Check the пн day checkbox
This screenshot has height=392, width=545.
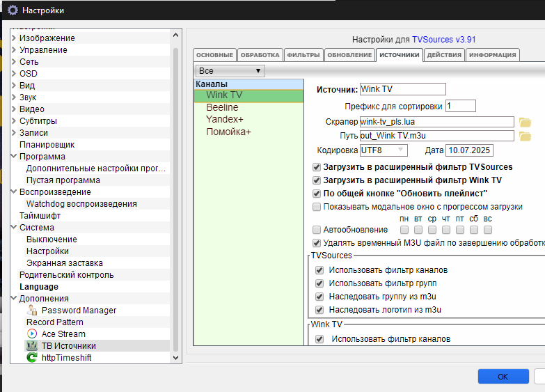coord(404,230)
